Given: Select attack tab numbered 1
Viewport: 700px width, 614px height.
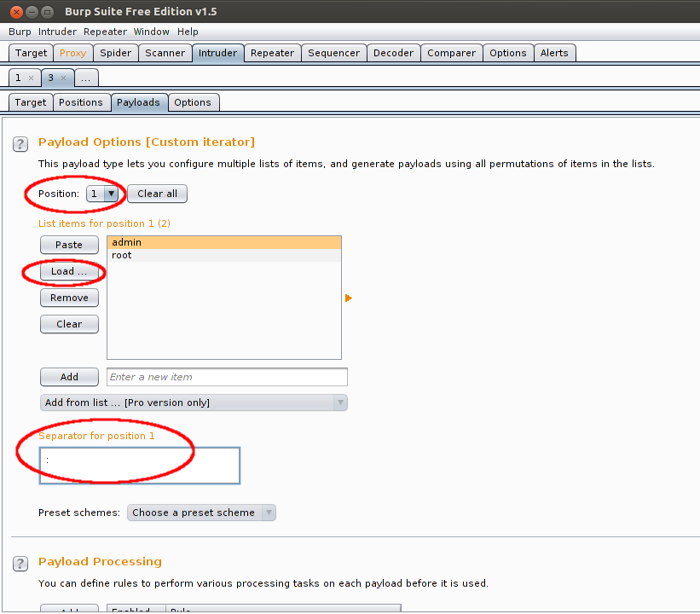Looking at the screenshot, I should click(x=18, y=78).
